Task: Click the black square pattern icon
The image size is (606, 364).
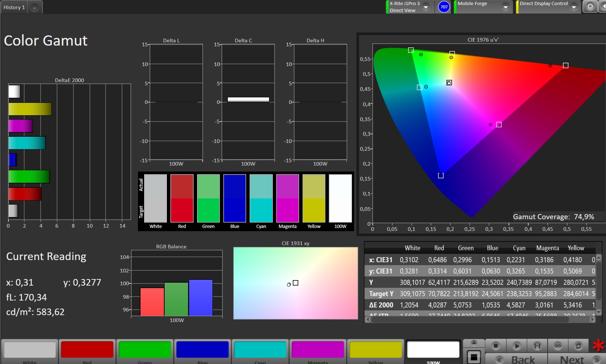Action: [x=473, y=357]
